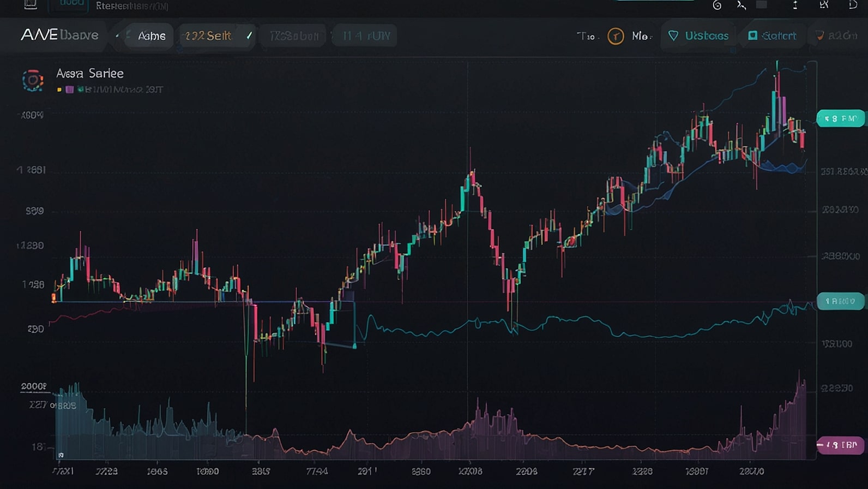Click the vertical arrows icon in top bar
The width and height of the screenshot is (868, 489).
coord(795,5)
